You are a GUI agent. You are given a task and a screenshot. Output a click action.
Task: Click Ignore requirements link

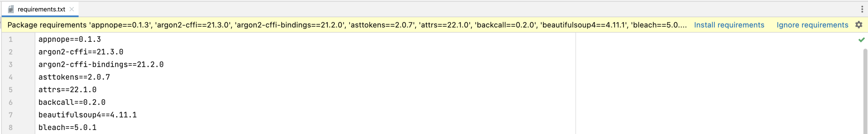click(x=812, y=25)
